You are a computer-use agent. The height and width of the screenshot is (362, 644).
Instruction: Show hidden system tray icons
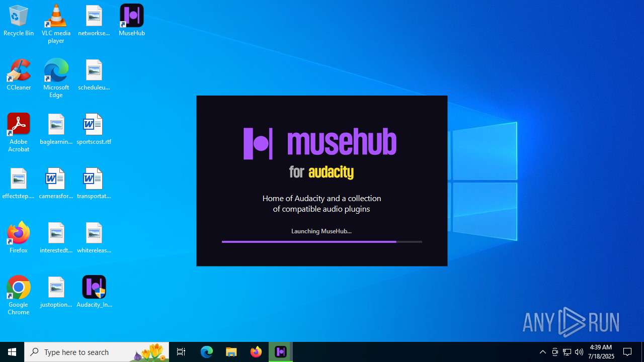542,352
